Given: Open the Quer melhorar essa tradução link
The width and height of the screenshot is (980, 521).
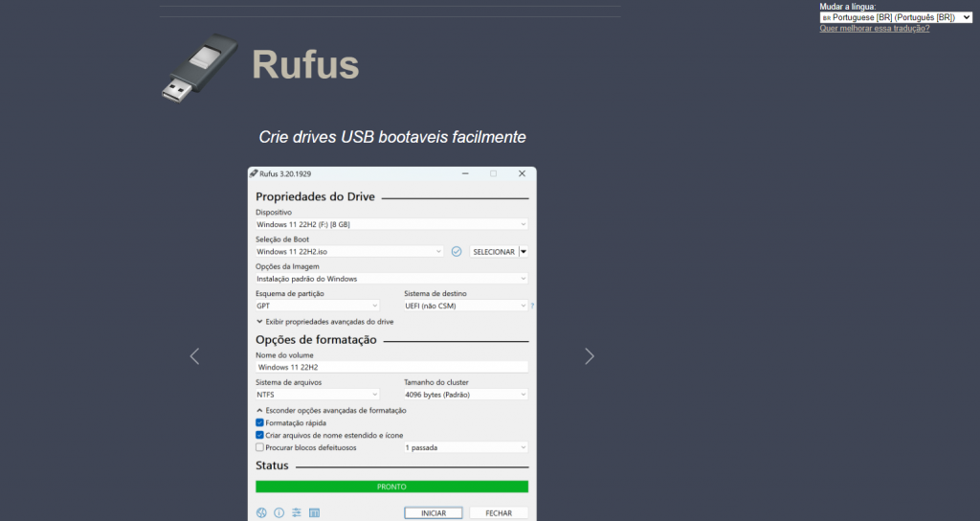Looking at the screenshot, I should (875, 28).
